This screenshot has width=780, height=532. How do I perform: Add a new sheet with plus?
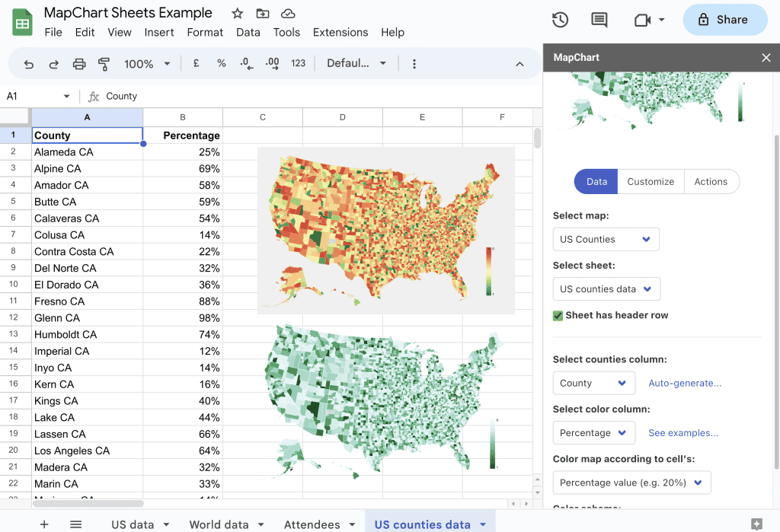click(x=44, y=524)
